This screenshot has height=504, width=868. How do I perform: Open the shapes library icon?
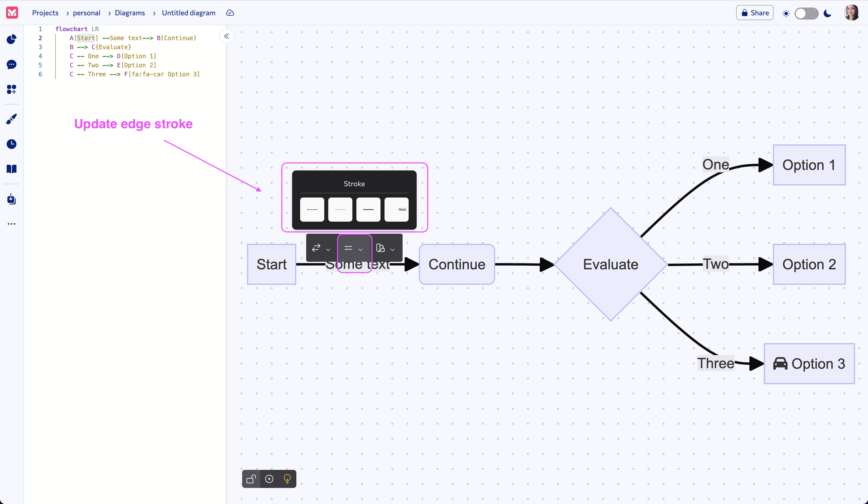(x=12, y=90)
